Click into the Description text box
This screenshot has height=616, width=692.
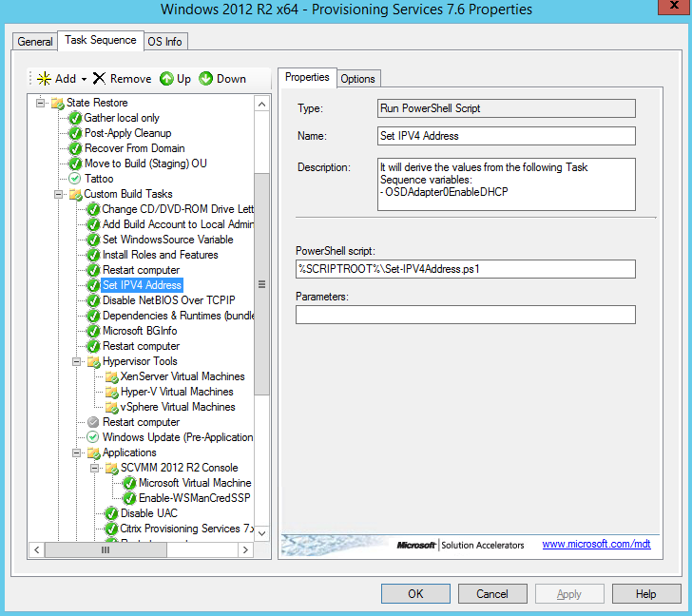(507, 184)
